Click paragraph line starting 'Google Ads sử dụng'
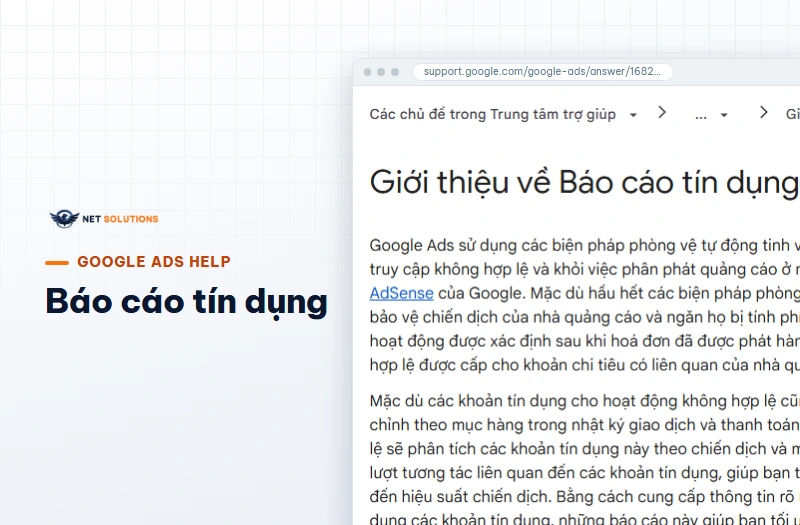The image size is (800, 525). click(584, 245)
